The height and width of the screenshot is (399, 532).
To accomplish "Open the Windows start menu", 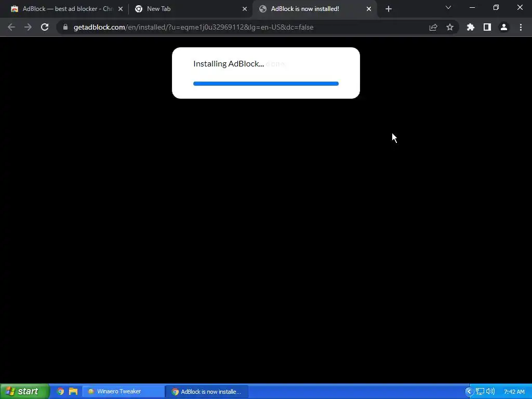I will click(24, 391).
